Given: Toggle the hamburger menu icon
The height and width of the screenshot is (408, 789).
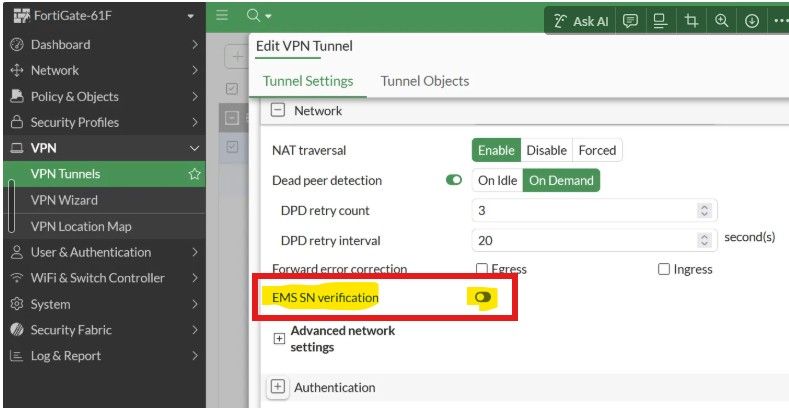Looking at the screenshot, I should pyautogui.click(x=222, y=15).
